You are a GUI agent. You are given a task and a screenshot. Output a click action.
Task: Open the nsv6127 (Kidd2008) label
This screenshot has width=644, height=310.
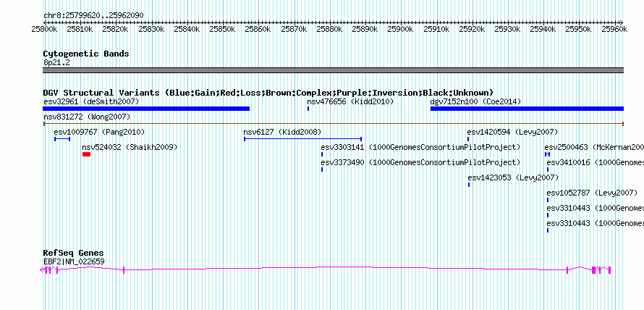tap(282, 133)
